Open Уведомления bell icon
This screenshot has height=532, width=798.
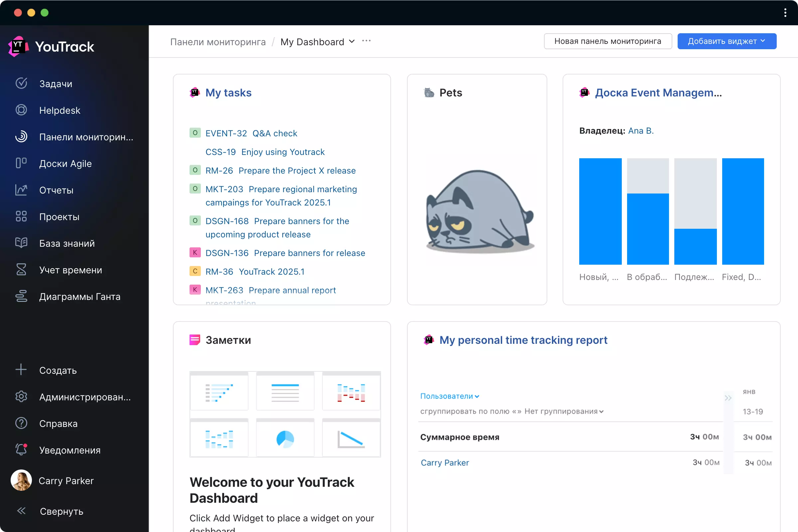[x=21, y=450]
